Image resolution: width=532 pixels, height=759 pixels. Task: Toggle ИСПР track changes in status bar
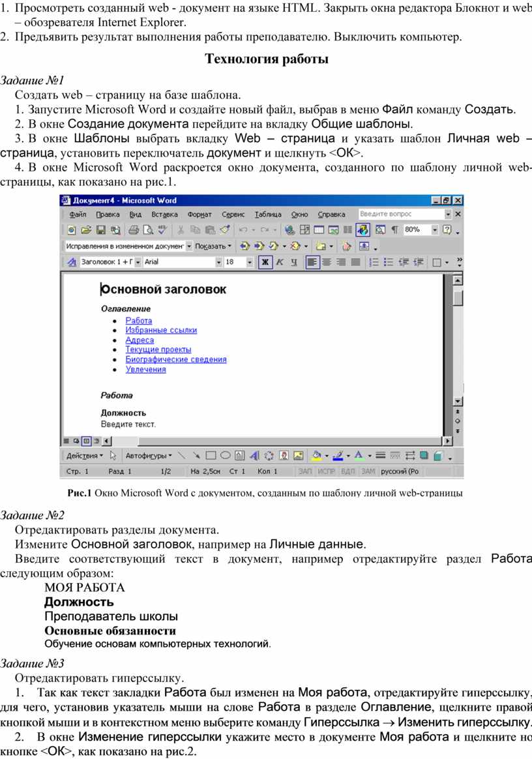326,471
